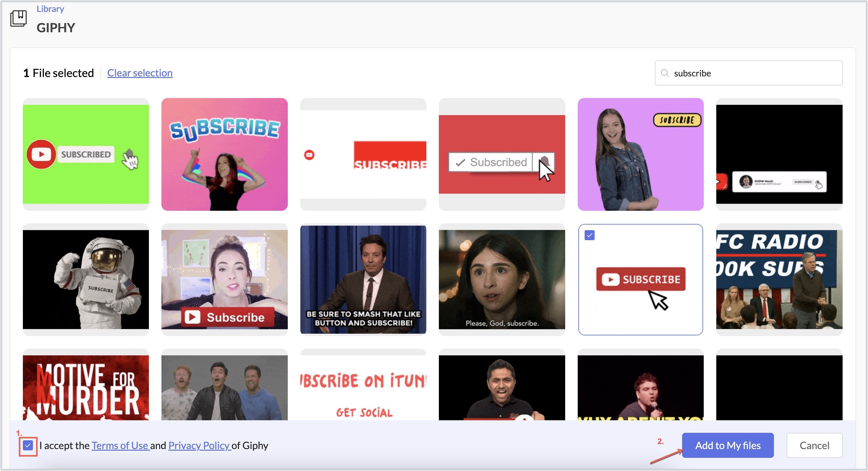Click Clear selection link
This screenshot has height=471, width=868.
(x=140, y=73)
